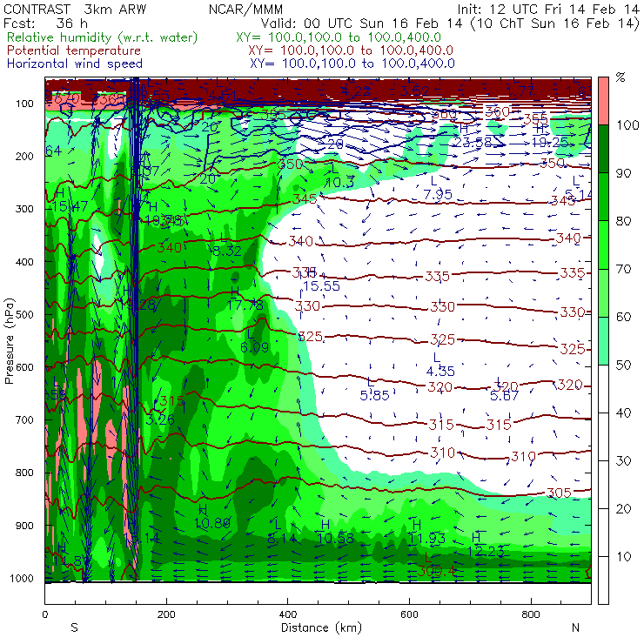Click the 0 km distance tick label
The image size is (644, 644).
click(45, 614)
